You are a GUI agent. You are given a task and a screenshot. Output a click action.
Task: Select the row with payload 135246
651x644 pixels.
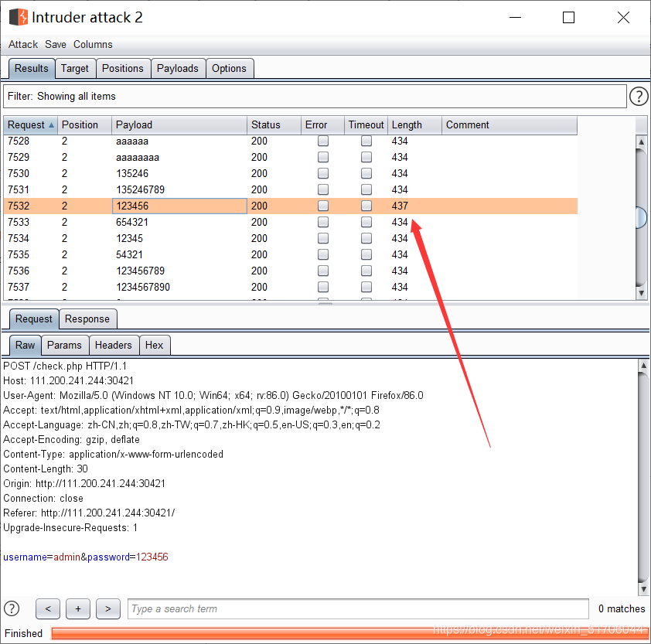(291, 173)
